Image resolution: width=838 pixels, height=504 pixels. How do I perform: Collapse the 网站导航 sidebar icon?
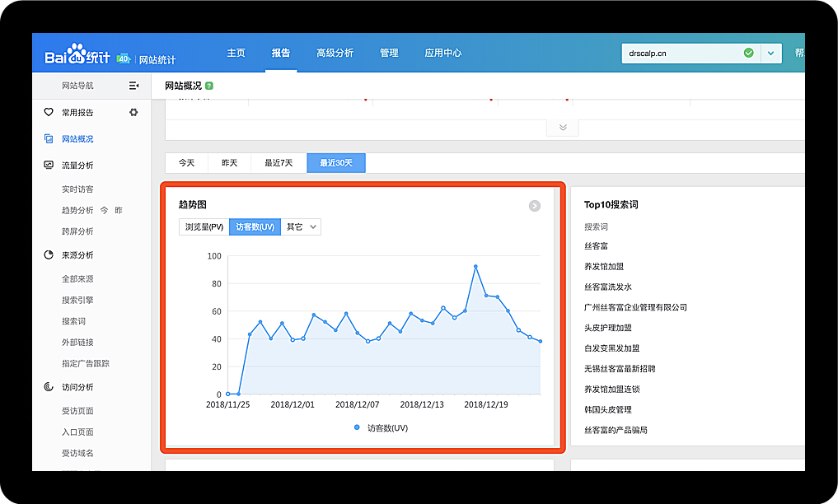click(x=133, y=86)
